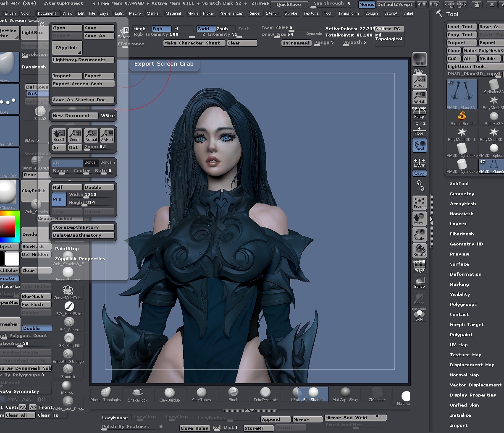Toggle Persp perspective view icon
504x433 pixels.
click(x=419, y=113)
